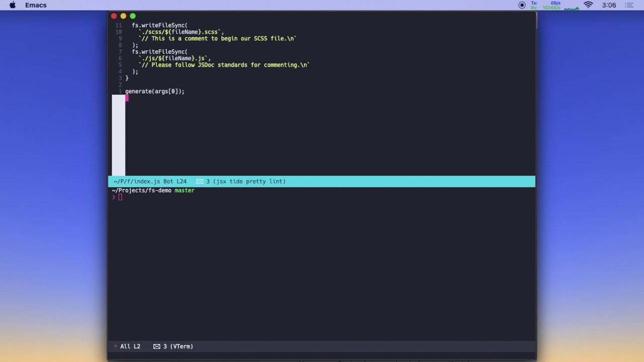
Task: Open the Apple menu
Action: [x=13, y=5]
